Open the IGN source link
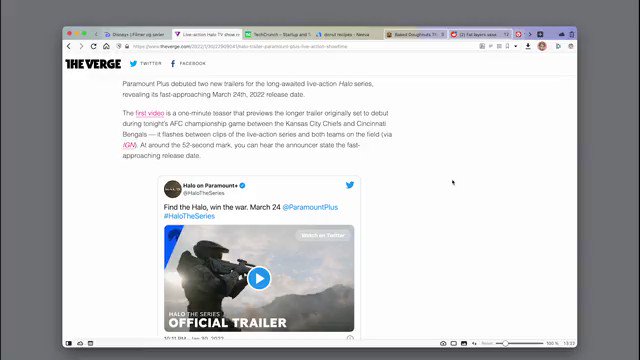 point(129,145)
